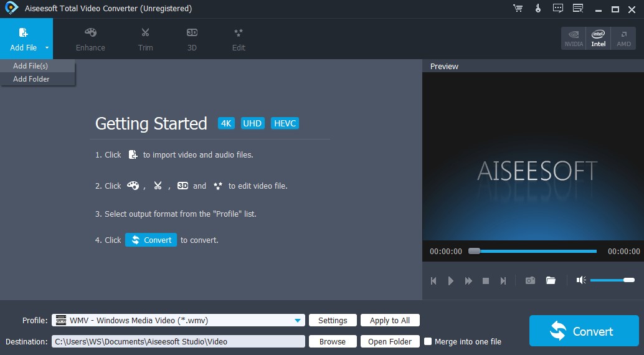This screenshot has height=355, width=644.
Task: Play the preview video
Action: tap(450, 281)
